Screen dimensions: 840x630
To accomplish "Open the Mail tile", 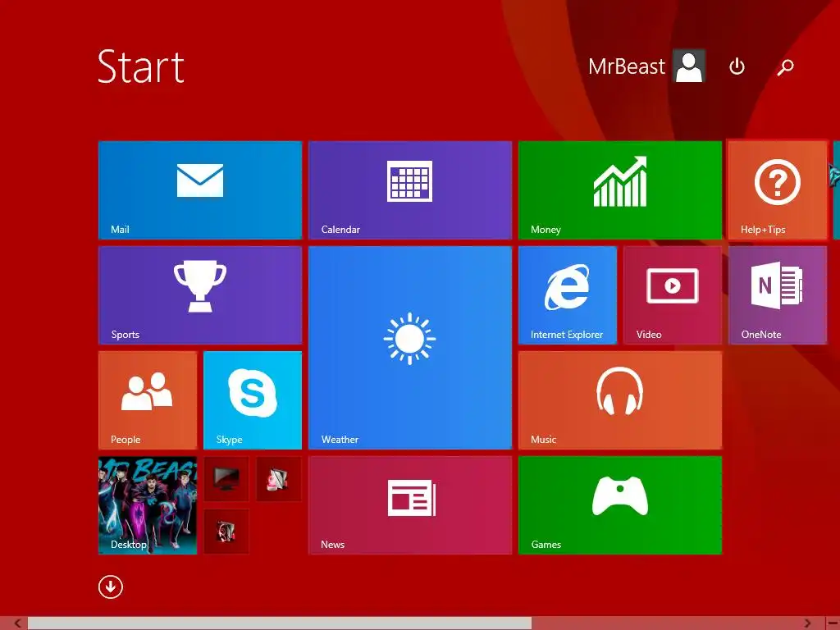I will [x=200, y=190].
